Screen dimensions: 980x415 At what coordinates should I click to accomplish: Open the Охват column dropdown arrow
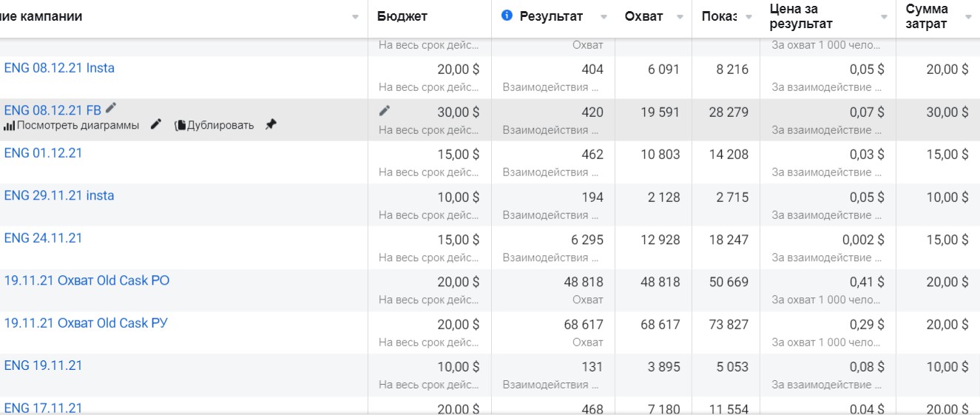coord(680,17)
